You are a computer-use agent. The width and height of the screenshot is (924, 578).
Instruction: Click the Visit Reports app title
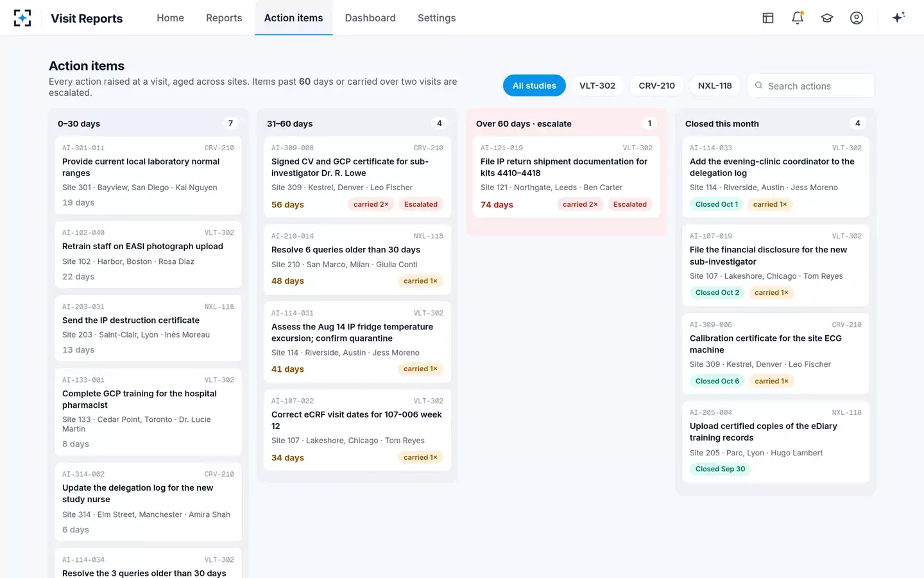pyautogui.click(x=87, y=19)
